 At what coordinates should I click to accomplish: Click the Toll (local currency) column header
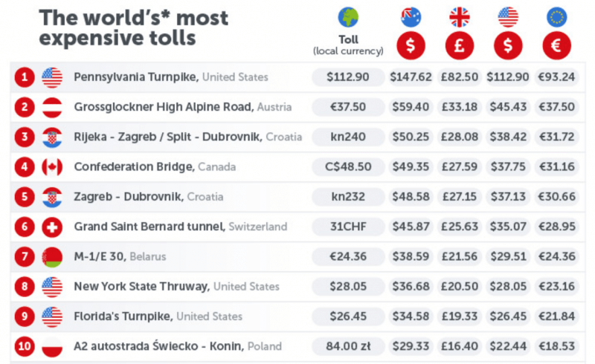348,45
